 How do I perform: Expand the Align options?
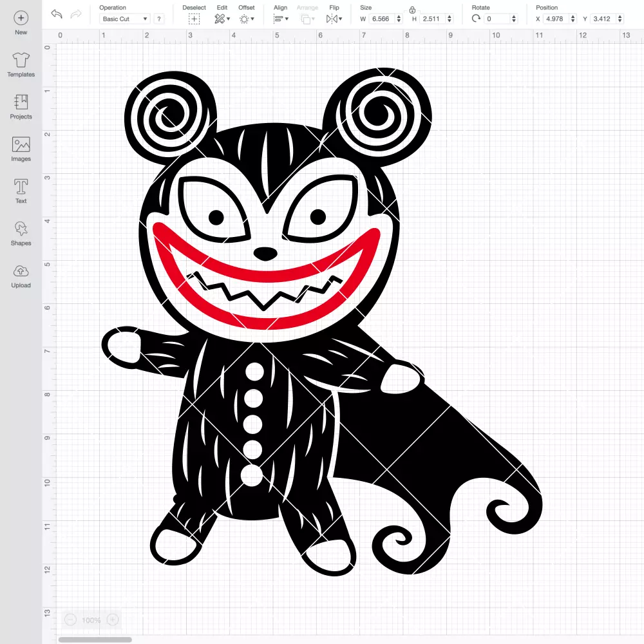281,19
